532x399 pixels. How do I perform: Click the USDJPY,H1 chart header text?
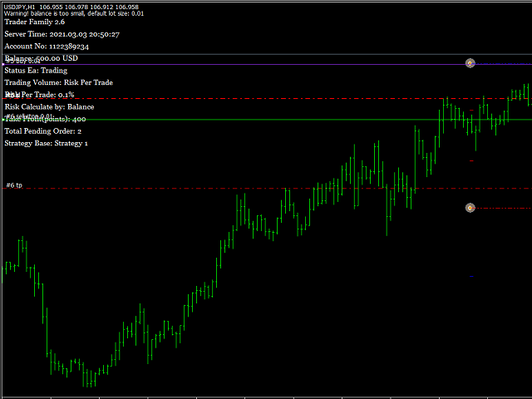coord(71,7)
